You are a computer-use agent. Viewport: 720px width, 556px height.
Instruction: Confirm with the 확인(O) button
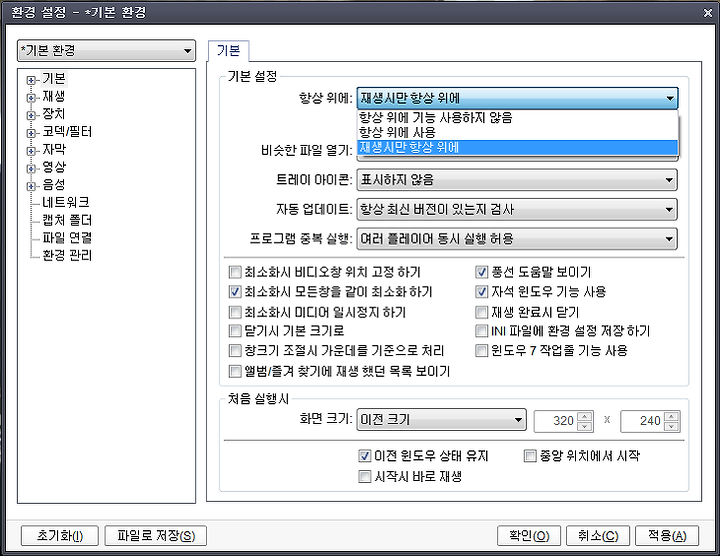[x=529, y=536]
